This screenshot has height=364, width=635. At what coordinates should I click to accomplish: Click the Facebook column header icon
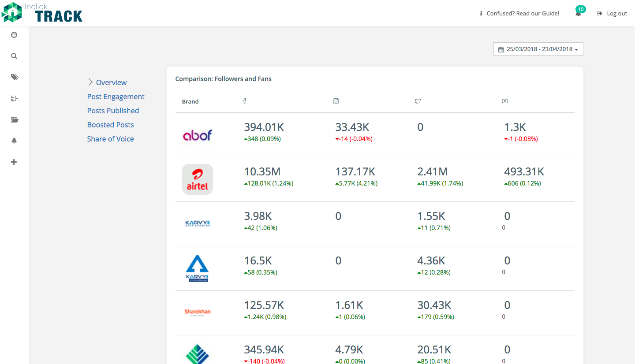click(245, 101)
